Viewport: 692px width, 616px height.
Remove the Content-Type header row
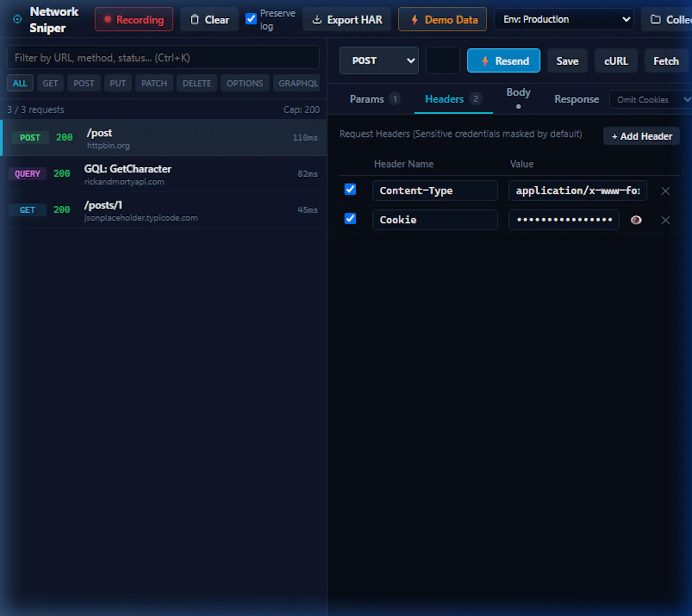click(x=666, y=191)
